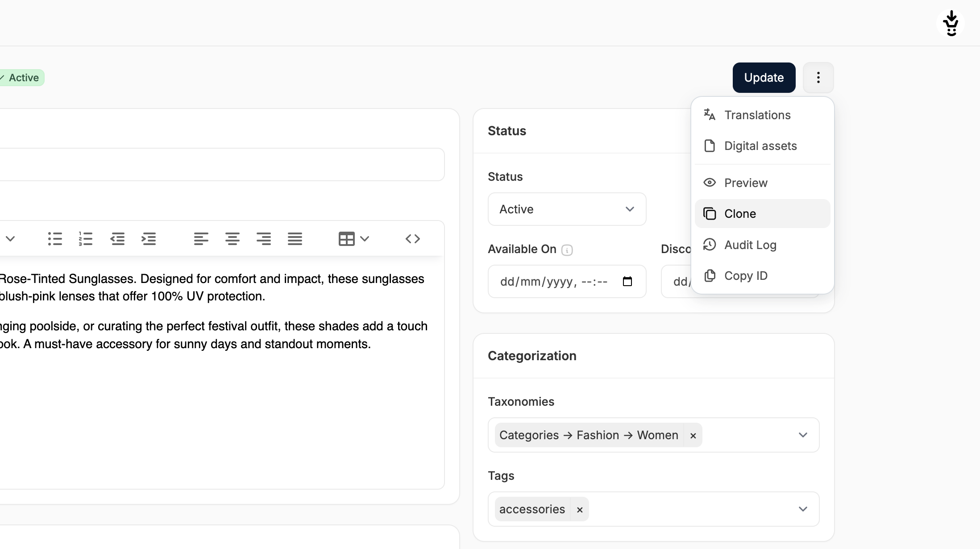The image size is (980, 549).
Task: Remove the accessories tag
Action: (580, 510)
